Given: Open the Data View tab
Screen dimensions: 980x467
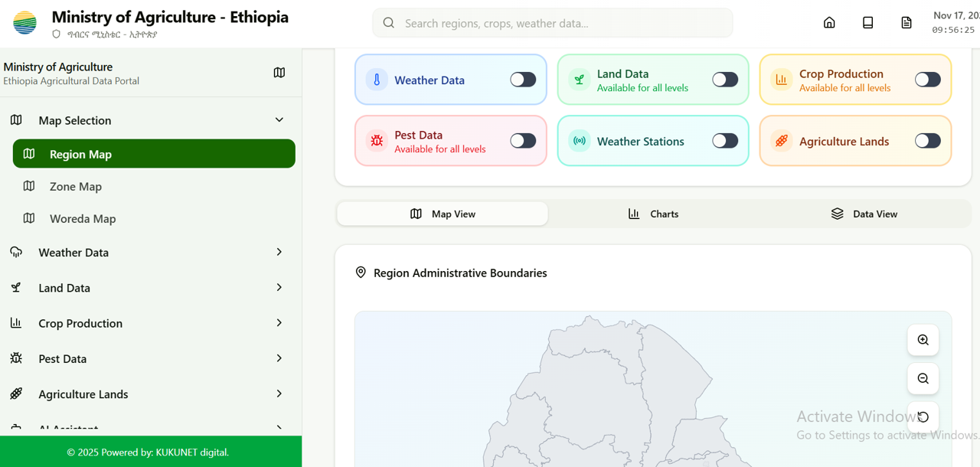Looking at the screenshot, I should point(864,214).
